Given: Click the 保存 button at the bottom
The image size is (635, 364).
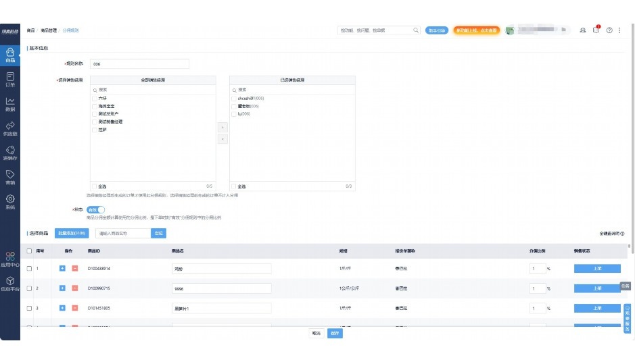Looking at the screenshot, I should coord(335,333).
